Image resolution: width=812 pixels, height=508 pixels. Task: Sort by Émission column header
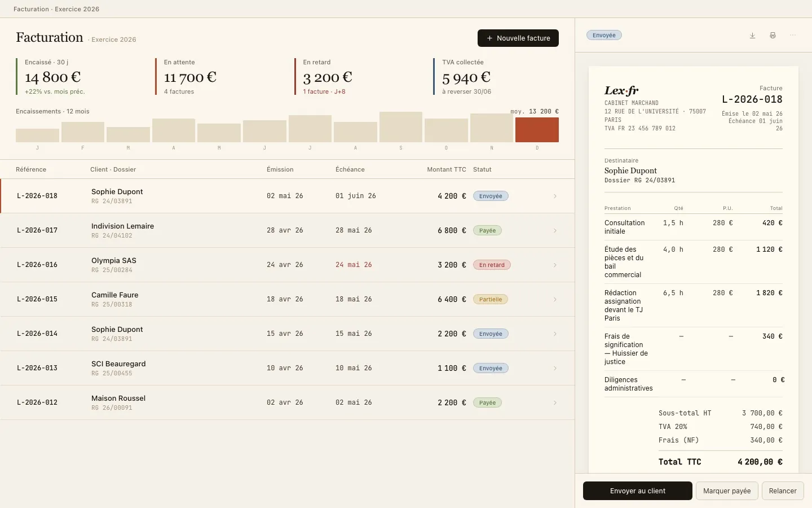point(280,169)
